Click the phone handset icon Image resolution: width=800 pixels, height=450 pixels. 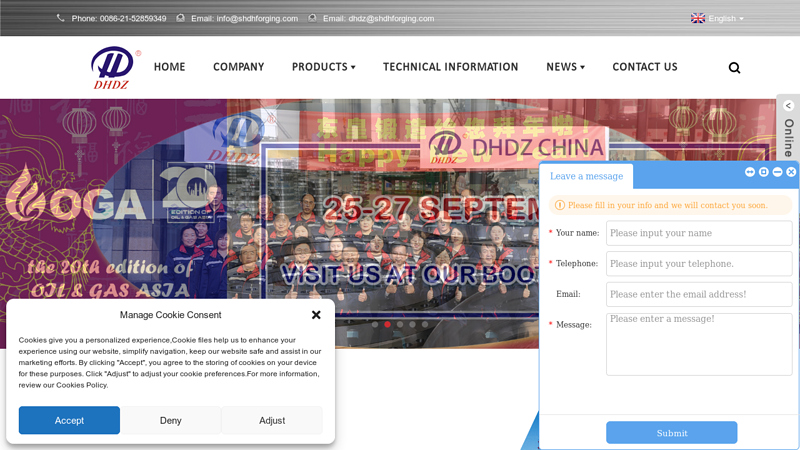60,18
